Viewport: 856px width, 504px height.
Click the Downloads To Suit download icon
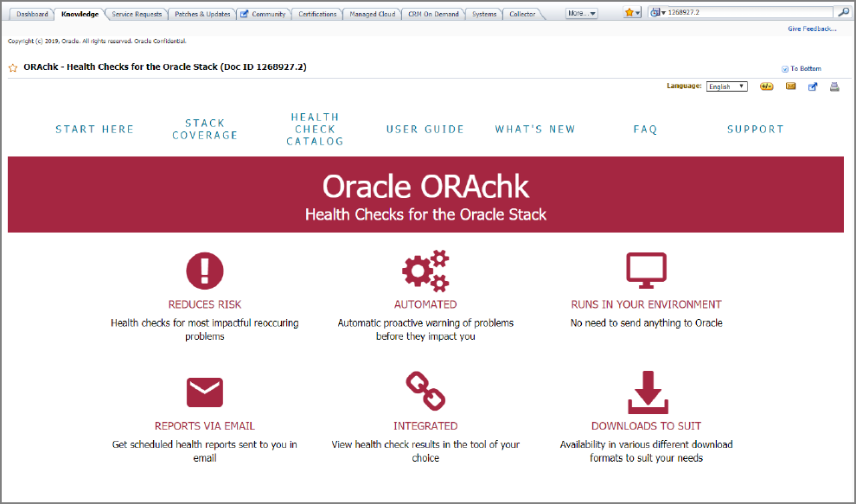[x=648, y=392]
